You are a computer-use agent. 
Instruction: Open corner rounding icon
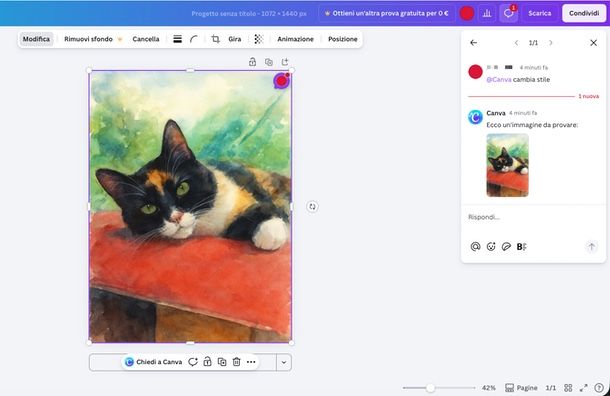click(194, 39)
